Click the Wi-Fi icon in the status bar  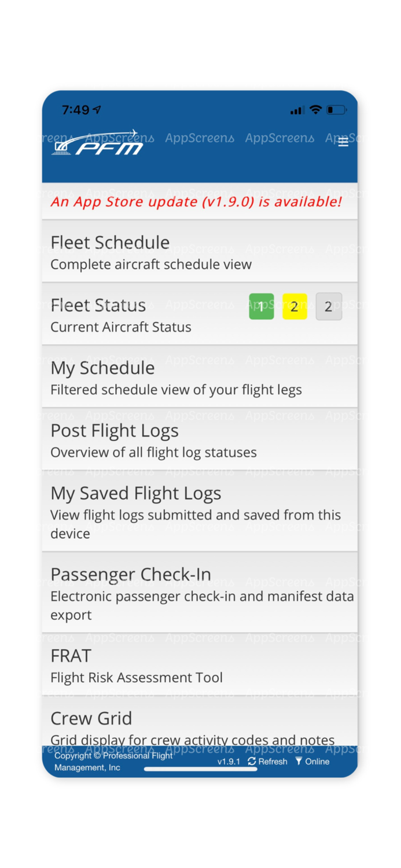(x=316, y=109)
